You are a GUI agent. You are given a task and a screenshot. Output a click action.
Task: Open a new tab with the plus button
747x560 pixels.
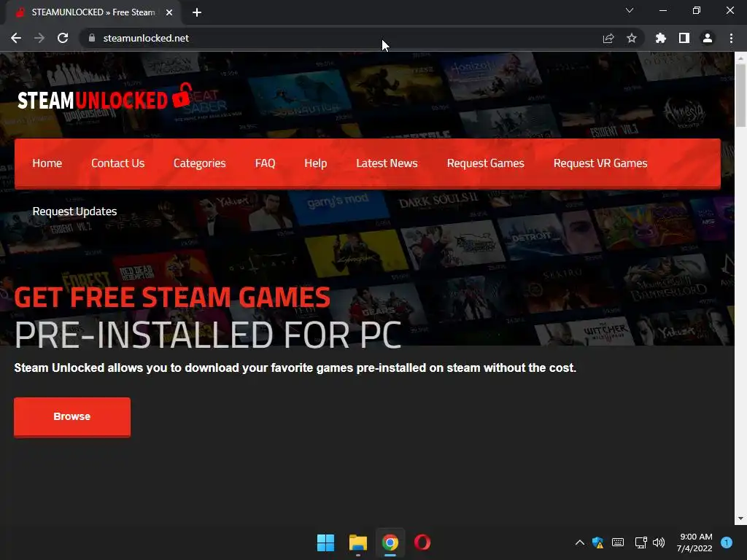[x=197, y=12]
